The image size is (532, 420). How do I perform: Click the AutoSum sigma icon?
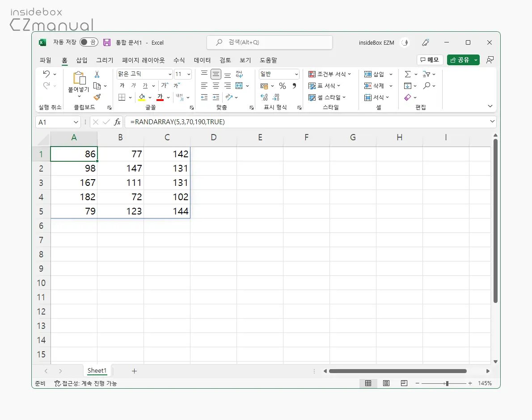coord(408,74)
